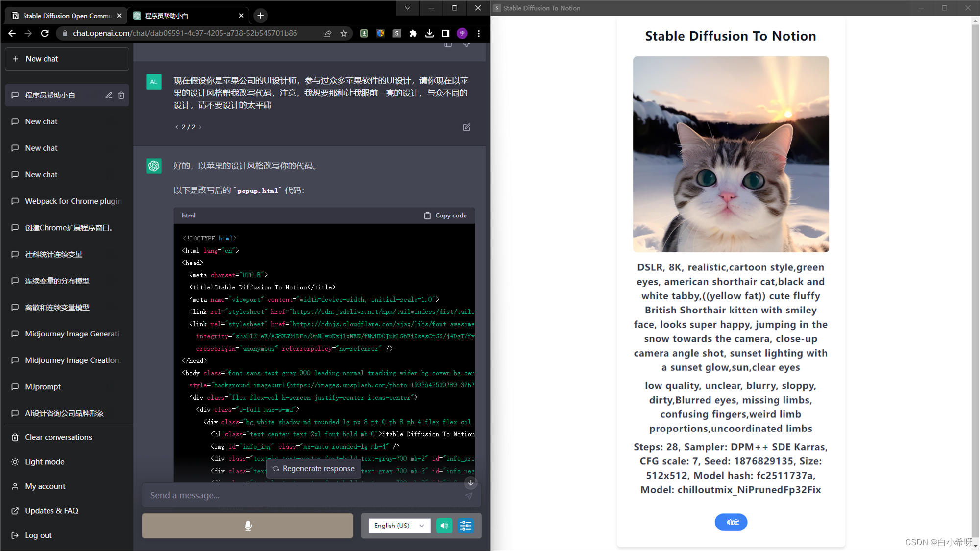The width and height of the screenshot is (980, 551).
Task: Open My account
Action: pyautogui.click(x=67, y=486)
